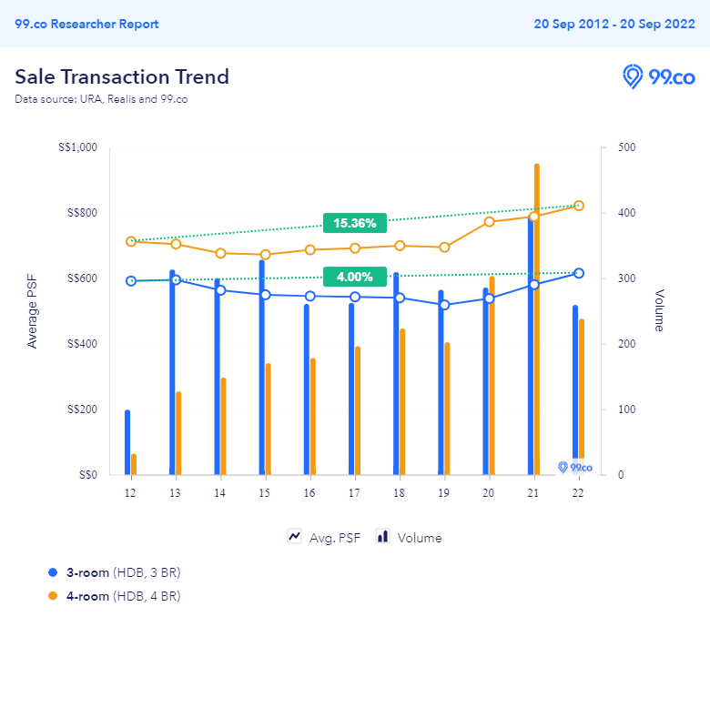The height and width of the screenshot is (728, 710).
Task: Click the 3-room PSF point for year 19
Action: 444,305
